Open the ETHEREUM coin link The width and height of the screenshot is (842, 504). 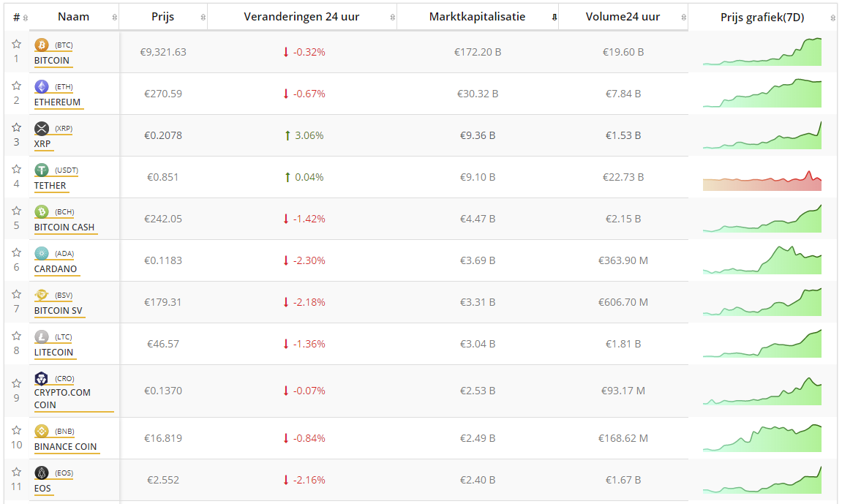57,102
